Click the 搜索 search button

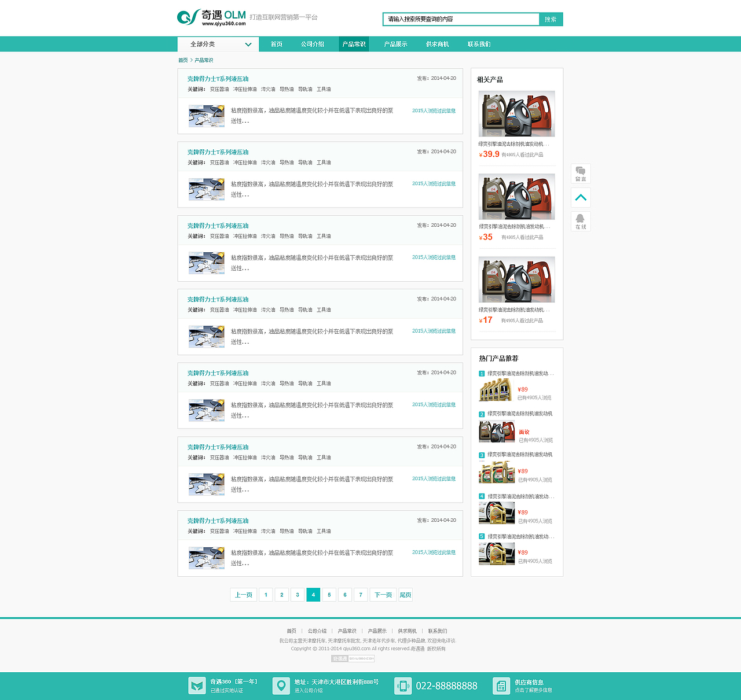coord(551,19)
